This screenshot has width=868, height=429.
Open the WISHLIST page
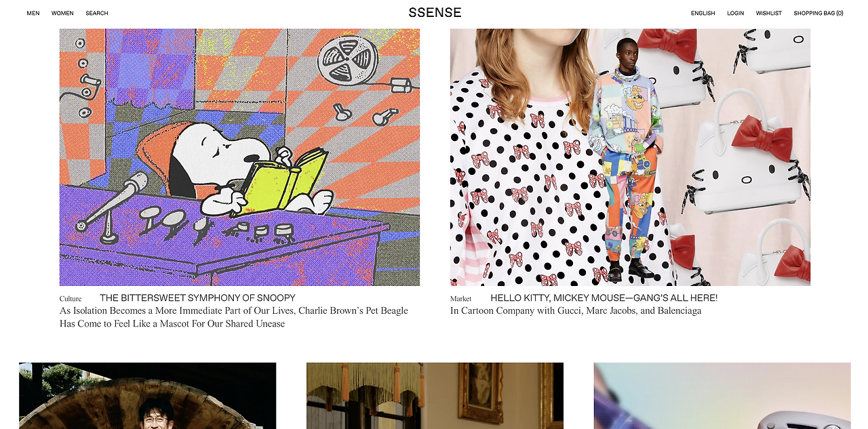(769, 14)
